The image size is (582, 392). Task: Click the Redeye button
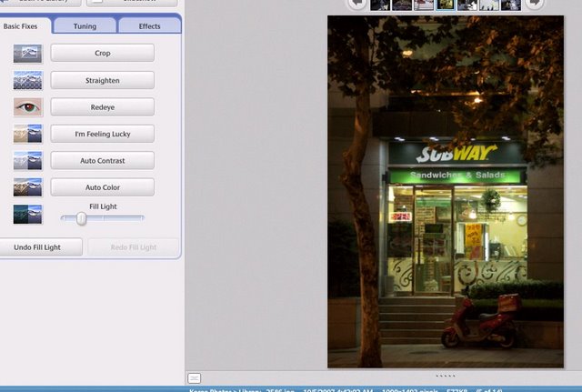click(103, 107)
